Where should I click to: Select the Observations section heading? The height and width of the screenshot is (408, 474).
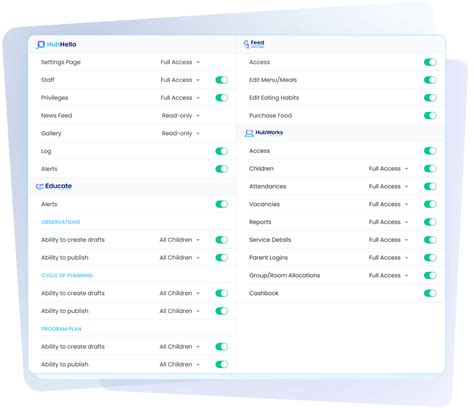[x=61, y=222]
